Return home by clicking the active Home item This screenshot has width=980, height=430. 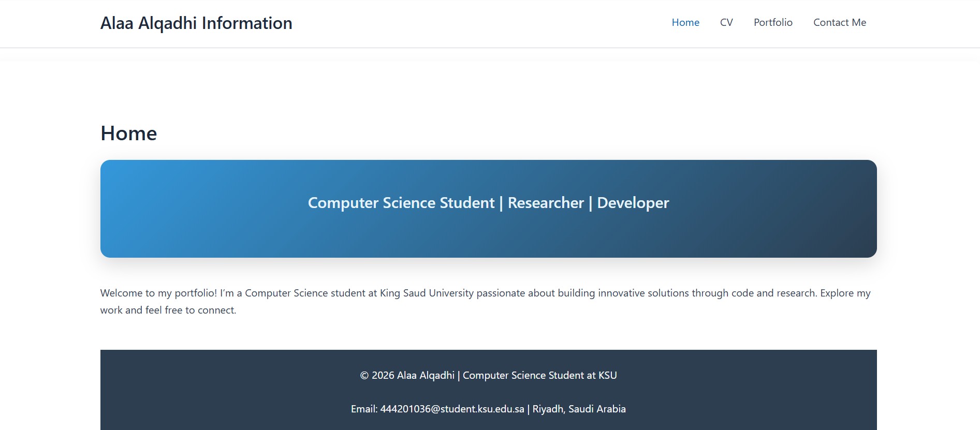[685, 22]
